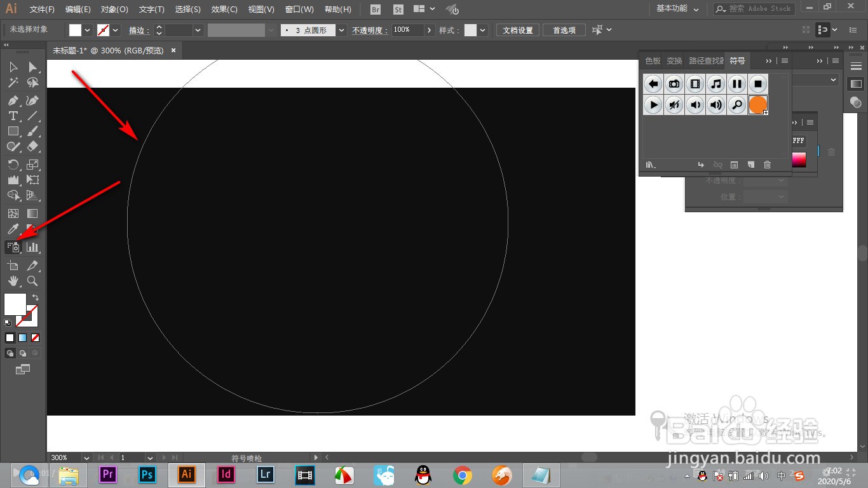Create a new symbol
Screen dimensions: 868x488
coord(750,165)
